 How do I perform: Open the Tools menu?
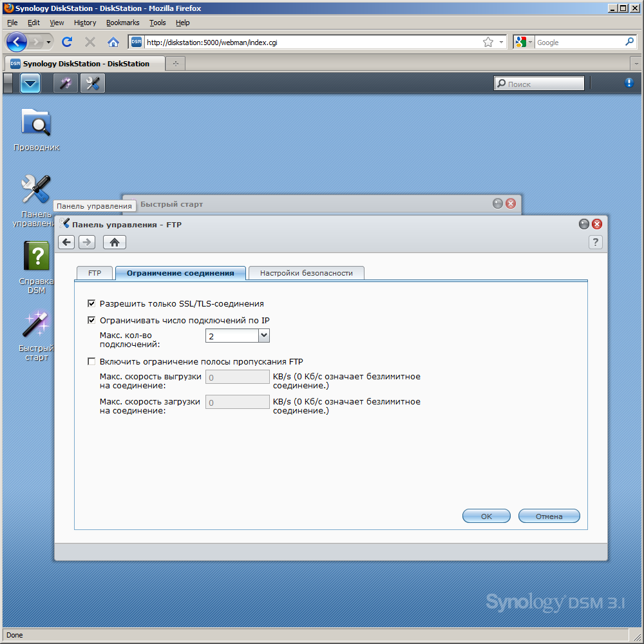(x=158, y=23)
